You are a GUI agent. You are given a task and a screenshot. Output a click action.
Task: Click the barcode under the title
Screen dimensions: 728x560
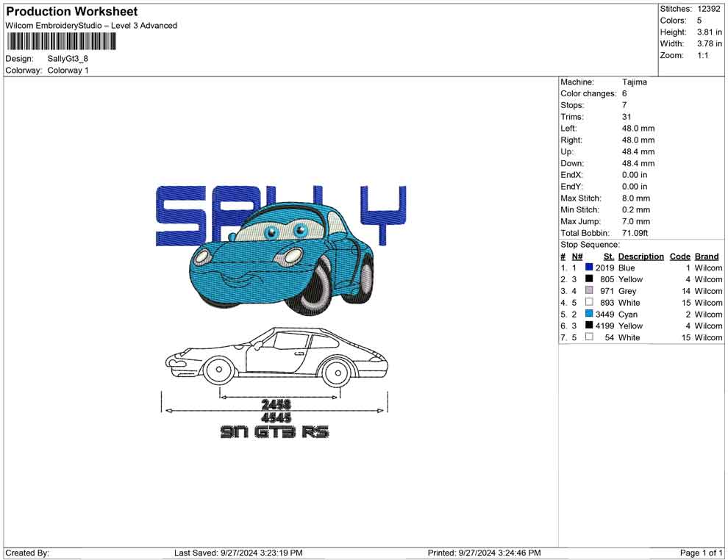[x=61, y=42]
